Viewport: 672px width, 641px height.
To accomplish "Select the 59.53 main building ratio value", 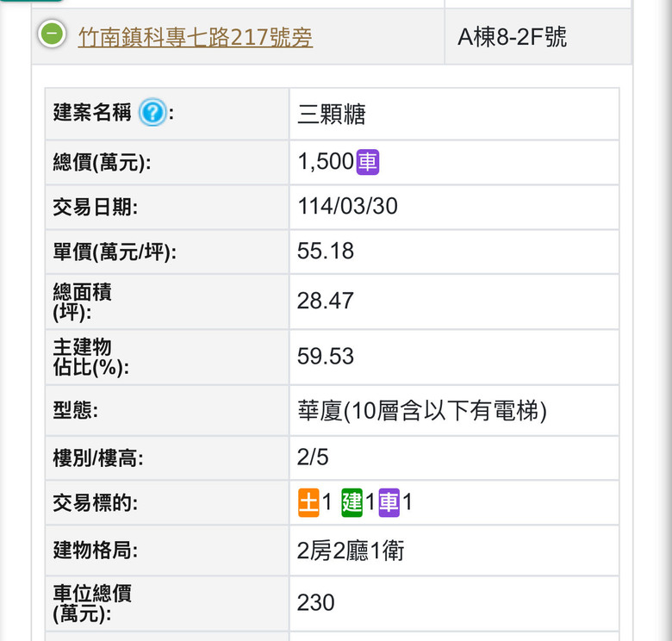I will tap(326, 357).
